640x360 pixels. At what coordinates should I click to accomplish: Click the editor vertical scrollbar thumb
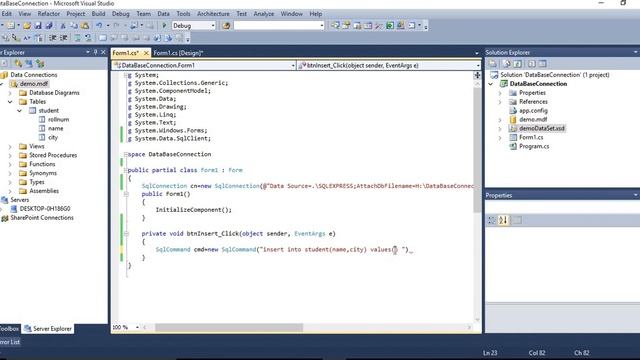(477, 150)
